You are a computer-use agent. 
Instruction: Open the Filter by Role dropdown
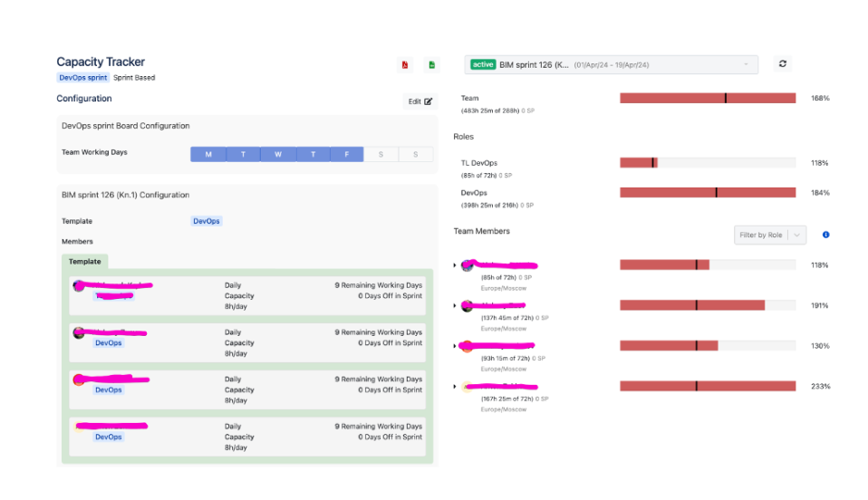769,236
